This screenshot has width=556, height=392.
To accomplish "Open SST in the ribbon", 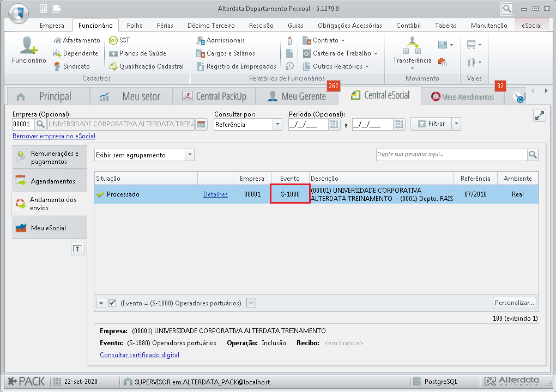I will pyautogui.click(x=119, y=40).
